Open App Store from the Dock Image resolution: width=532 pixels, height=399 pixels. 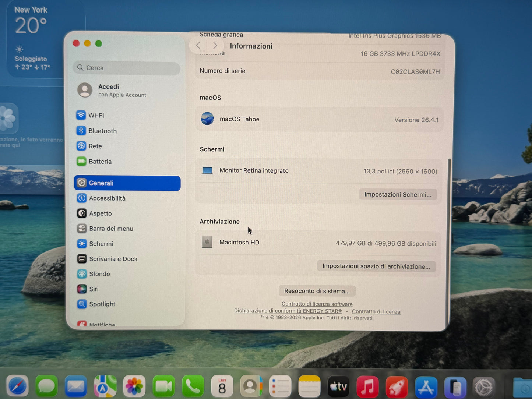tap(426, 387)
